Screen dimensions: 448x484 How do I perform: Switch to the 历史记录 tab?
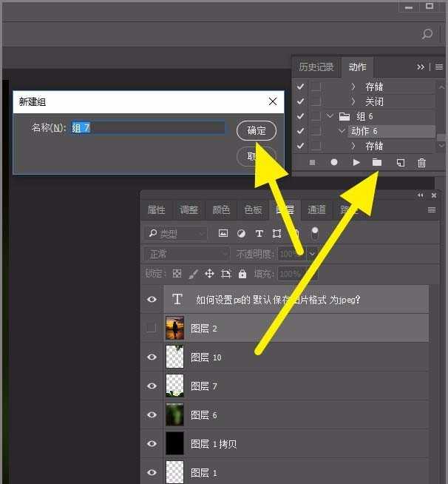pyautogui.click(x=316, y=67)
